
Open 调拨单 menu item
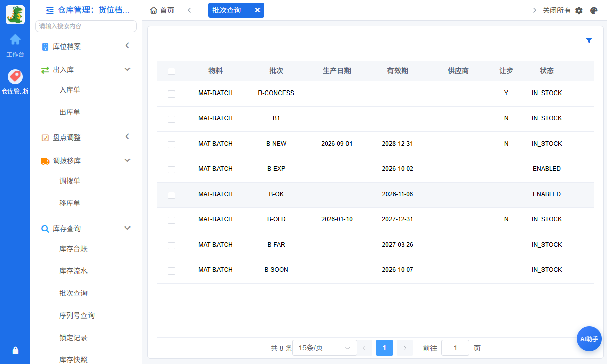point(70,181)
